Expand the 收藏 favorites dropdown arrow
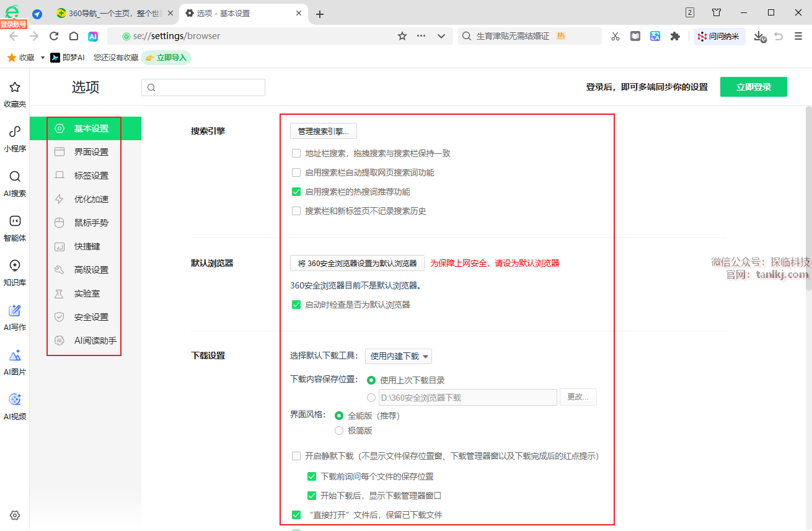Image resolution: width=812 pixels, height=531 pixels. click(43, 58)
